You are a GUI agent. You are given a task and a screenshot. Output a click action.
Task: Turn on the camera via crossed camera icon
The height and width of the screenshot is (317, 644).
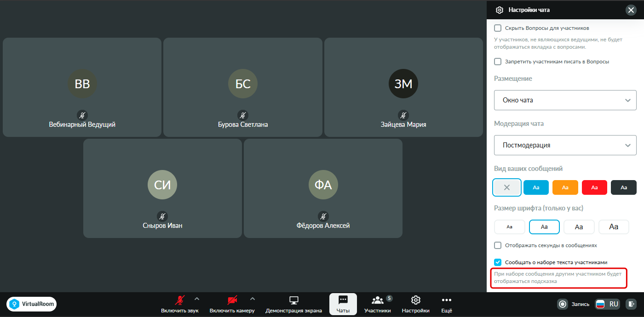tap(232, 300)
